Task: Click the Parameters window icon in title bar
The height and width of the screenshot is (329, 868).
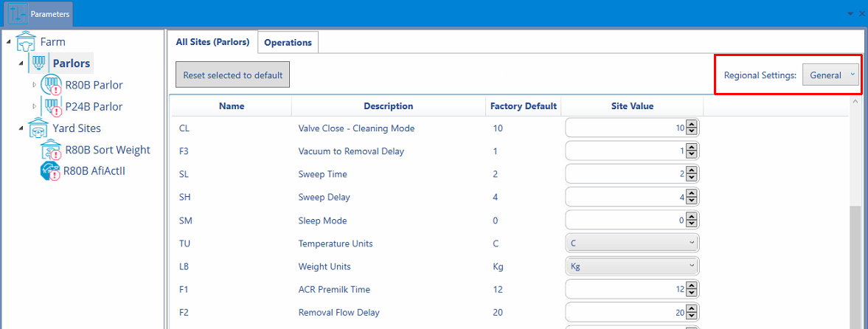Action: [x=18, y=14]
